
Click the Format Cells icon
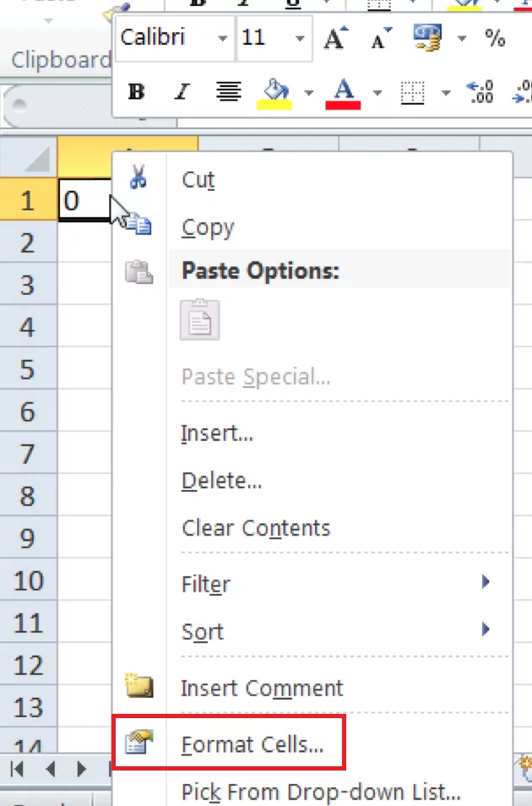138,741
